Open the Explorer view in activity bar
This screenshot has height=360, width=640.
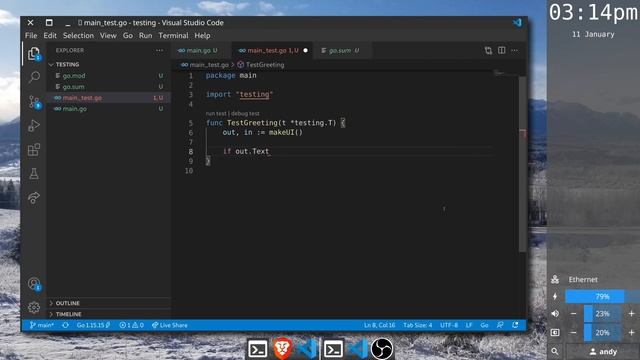coord(34,53)
